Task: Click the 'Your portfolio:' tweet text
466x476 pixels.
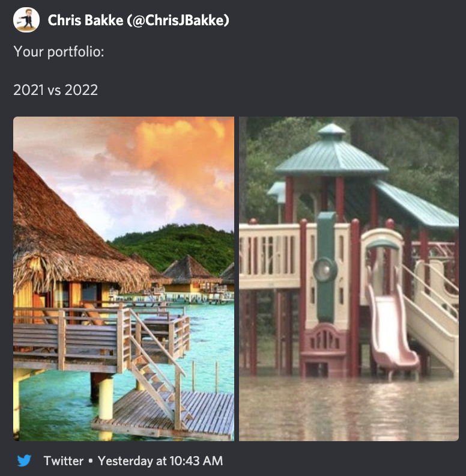Action: pos(59,52)
